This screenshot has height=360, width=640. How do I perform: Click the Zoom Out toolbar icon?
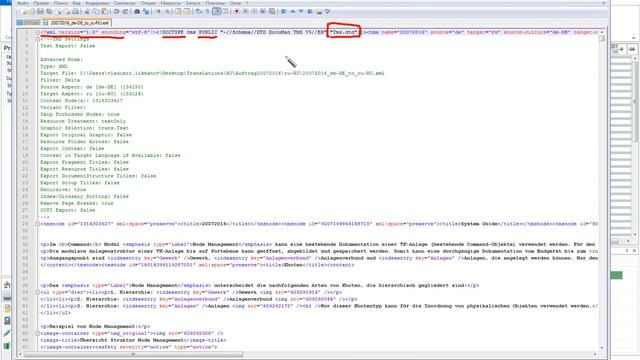pos(167,11)
